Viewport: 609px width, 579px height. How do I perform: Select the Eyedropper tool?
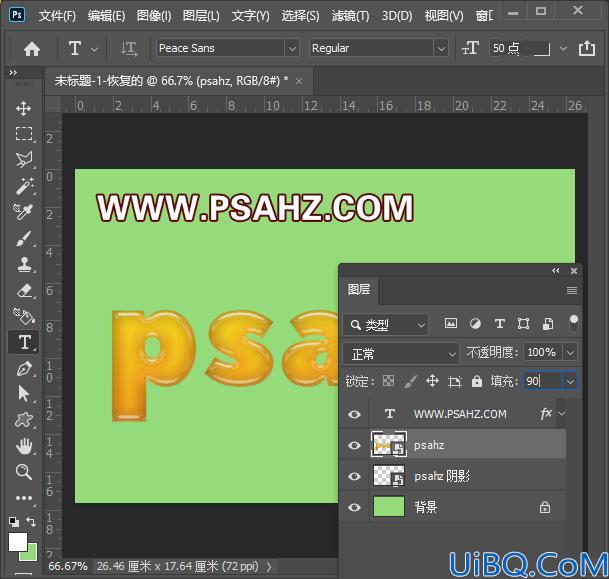23,212
